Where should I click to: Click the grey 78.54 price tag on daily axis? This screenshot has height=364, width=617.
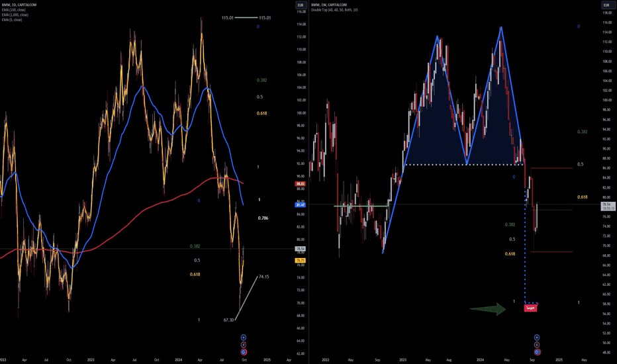301,249
